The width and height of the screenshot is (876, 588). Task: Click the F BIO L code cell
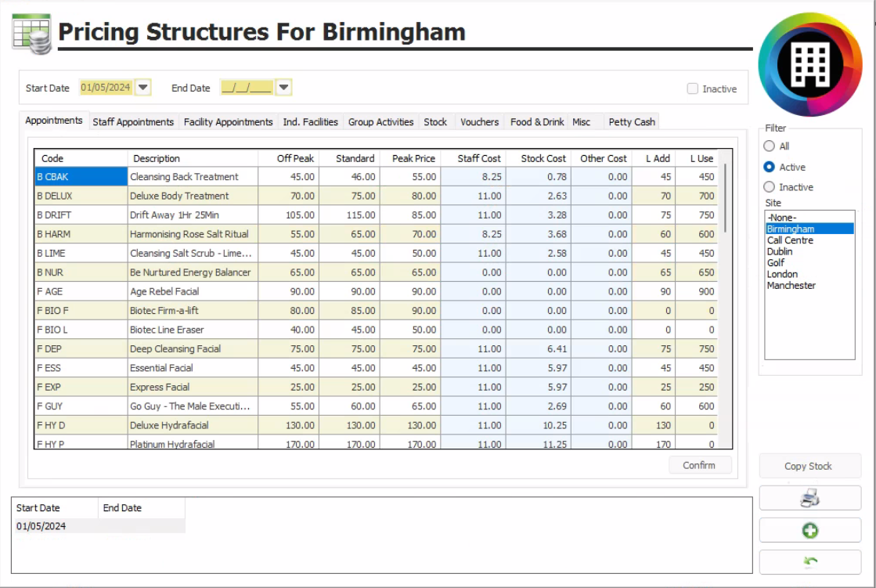click(81, 330)
